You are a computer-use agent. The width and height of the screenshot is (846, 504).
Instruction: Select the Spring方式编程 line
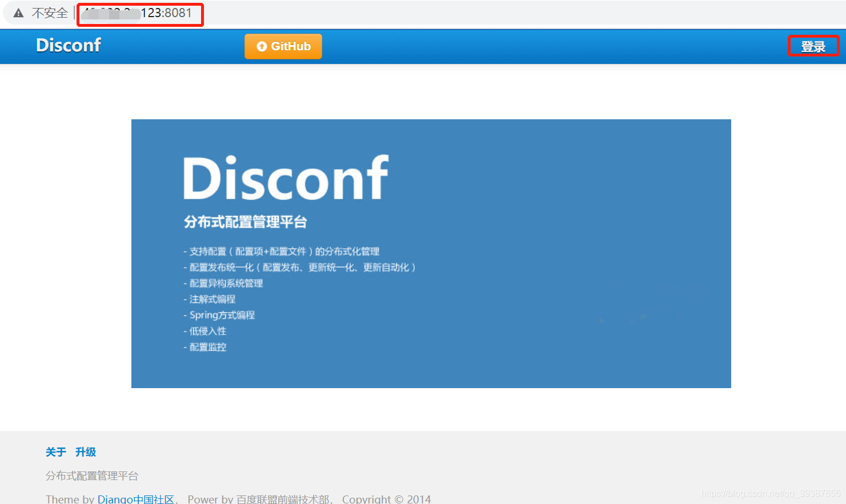pos(219,315)
